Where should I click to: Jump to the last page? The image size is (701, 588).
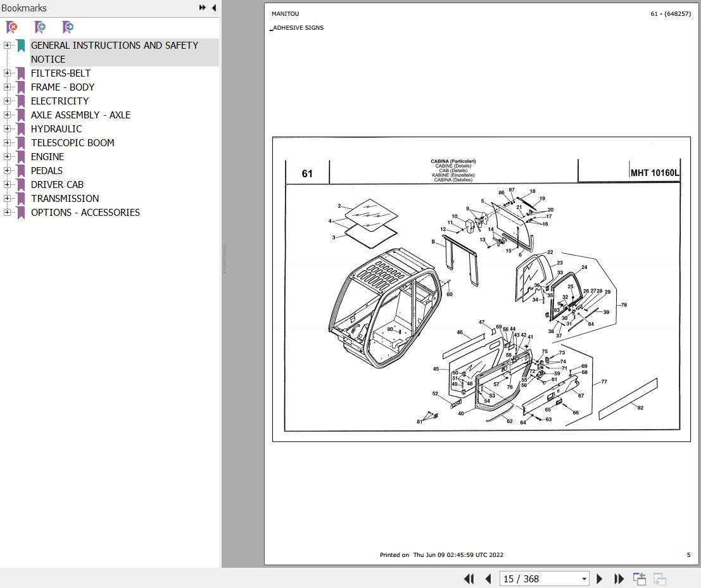[619, 579]
